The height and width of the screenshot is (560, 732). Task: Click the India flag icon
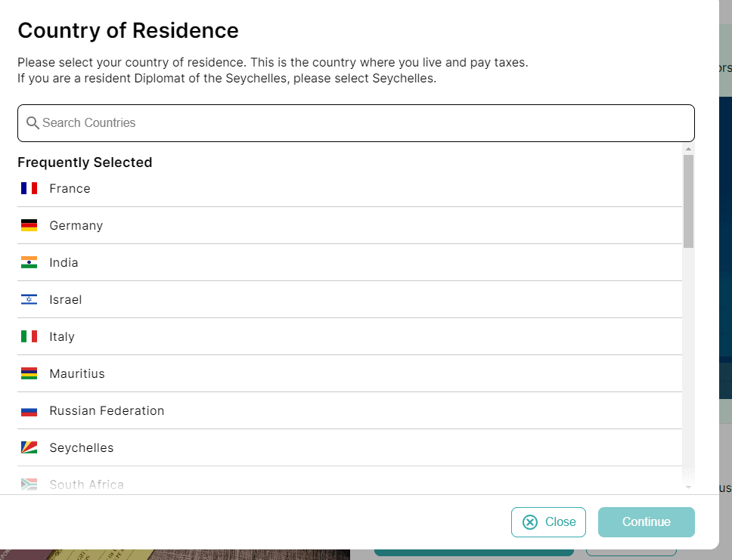click(x=29, y=262)
